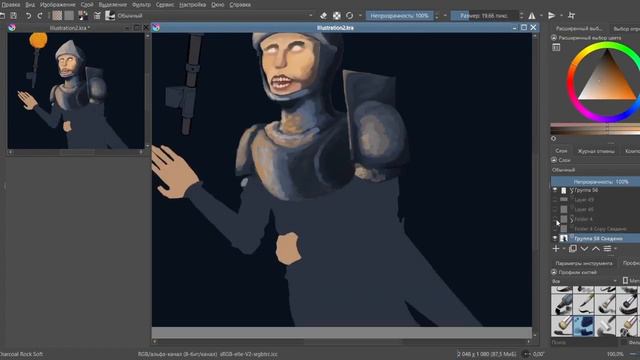Open color selector settings icon

pyautogui.click(x=556, y=47)
